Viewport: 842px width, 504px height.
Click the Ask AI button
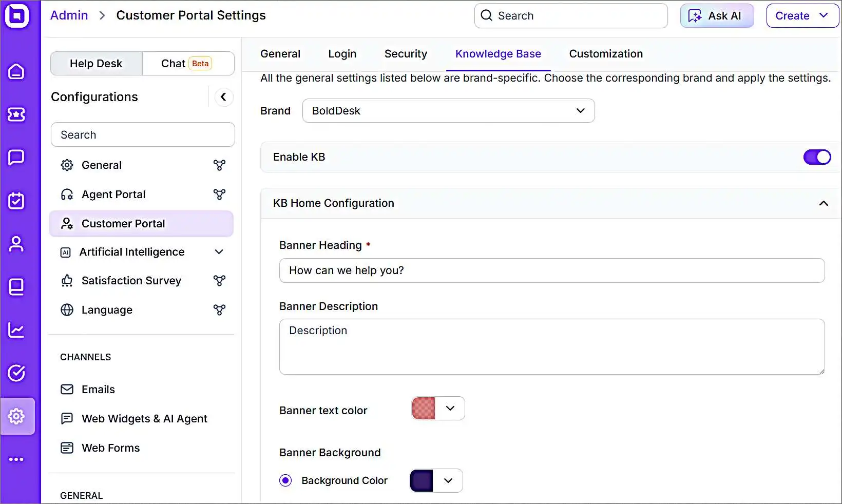pyautogui.click(x=717, y=15)
